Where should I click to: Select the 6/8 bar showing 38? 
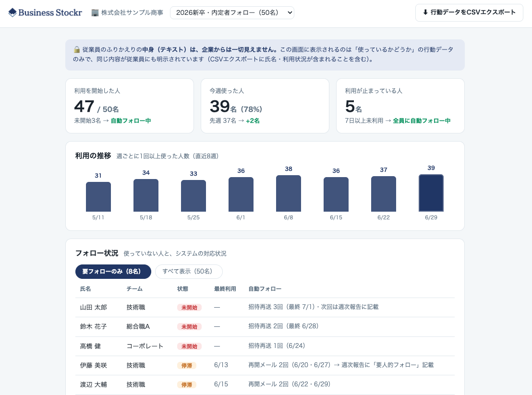[x=289, y=193]
